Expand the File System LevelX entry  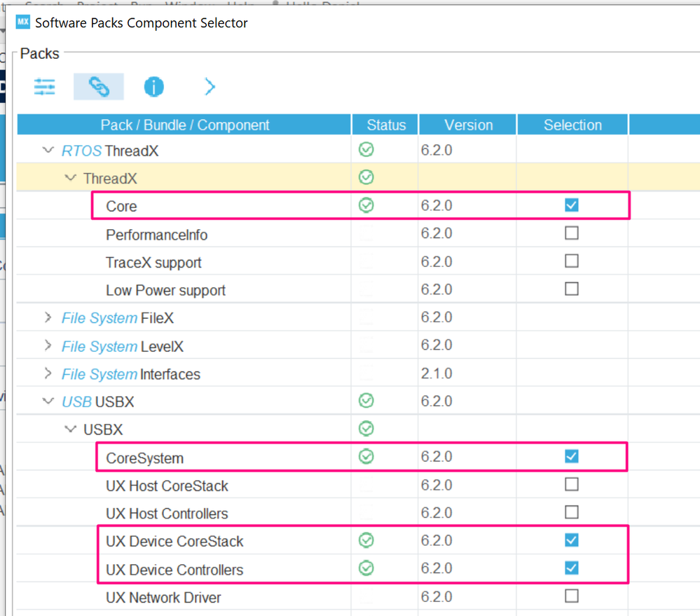(x=48, y=345)
